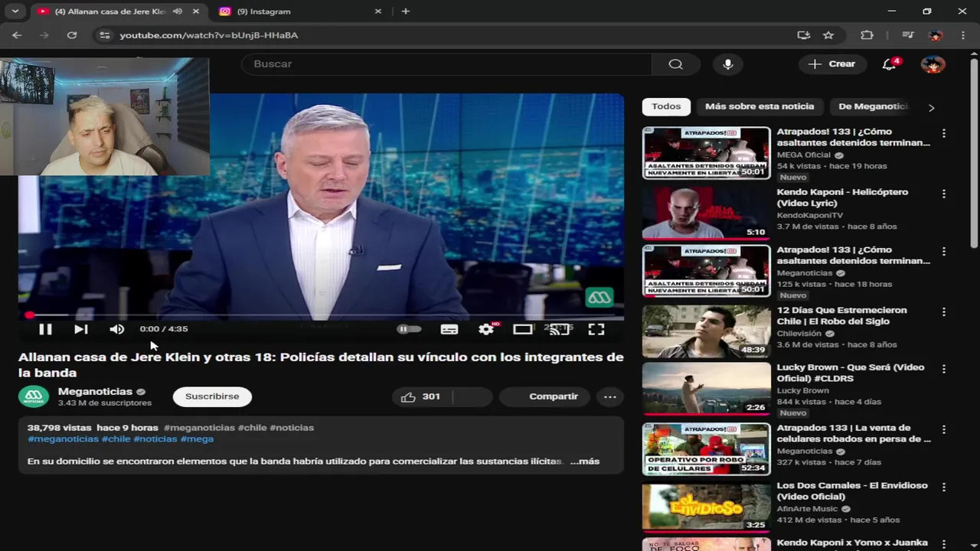Select Más sobre esta noticia chip
980x551 pixels.
pos(759,106)
